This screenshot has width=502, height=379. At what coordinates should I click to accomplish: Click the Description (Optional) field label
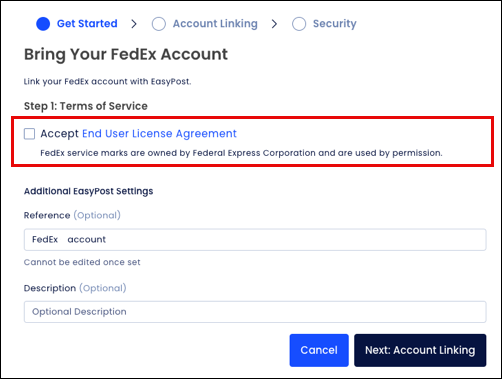[x=75, y=288]
